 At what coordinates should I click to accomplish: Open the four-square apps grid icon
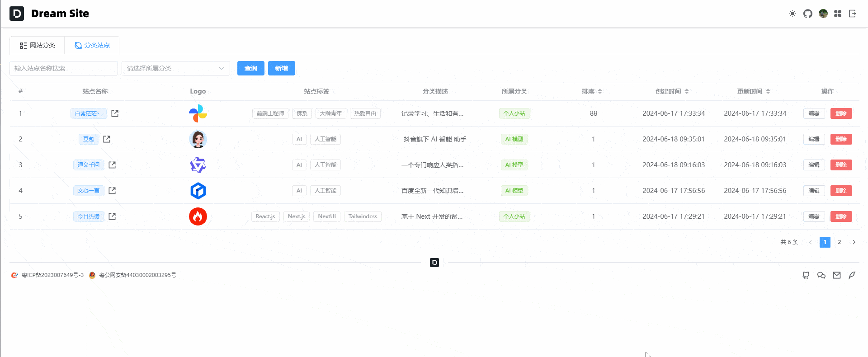point(838,14)
